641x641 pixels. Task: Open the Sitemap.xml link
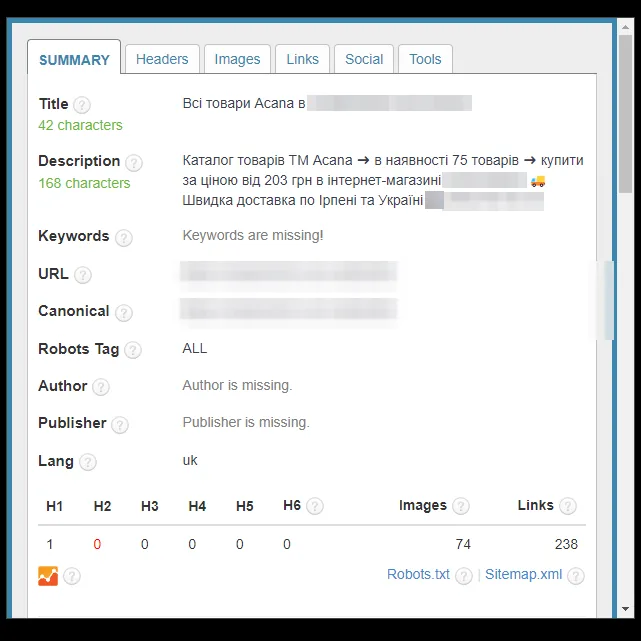523,574
